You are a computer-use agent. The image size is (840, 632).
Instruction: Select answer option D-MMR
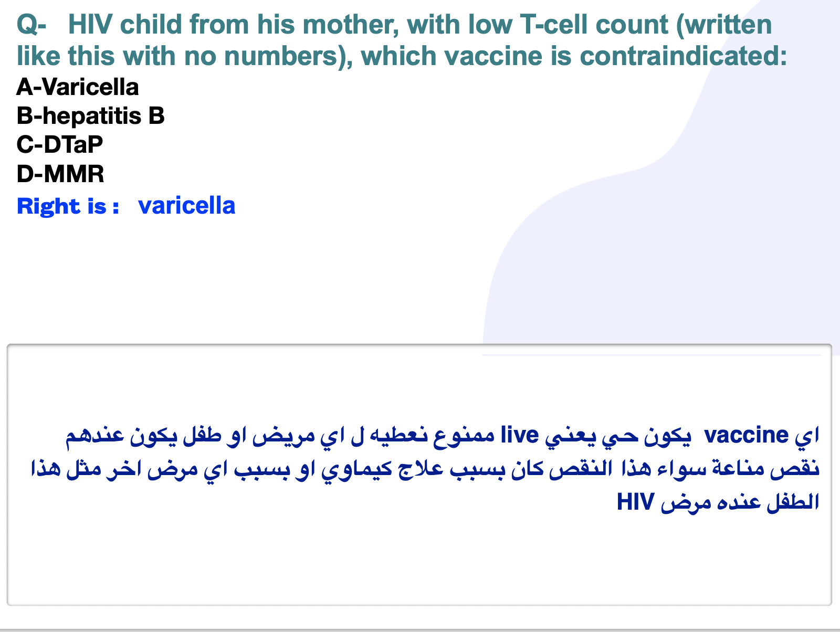coord(60,174)
